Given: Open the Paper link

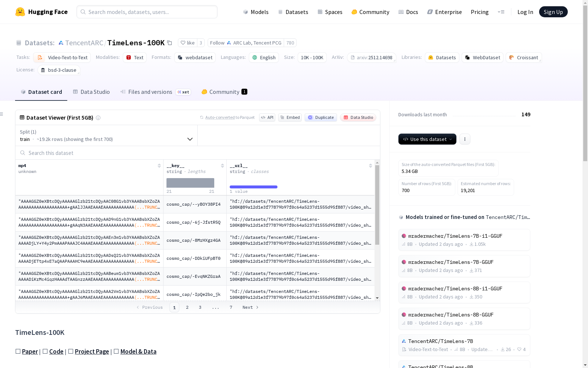Looking at the screenshot, I should (x=30, y=351).
